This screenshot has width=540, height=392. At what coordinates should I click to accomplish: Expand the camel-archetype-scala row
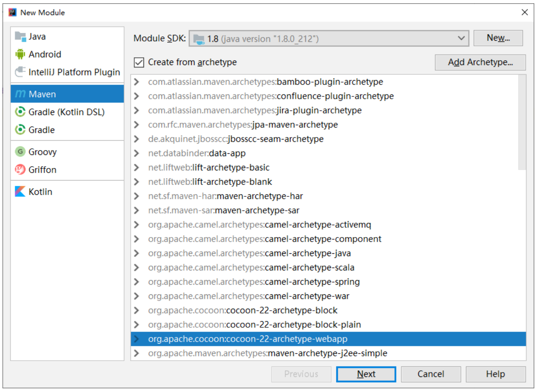tap(137, 268)
